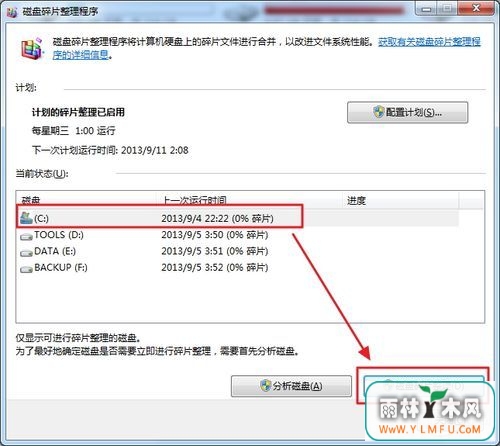Click the text 2013/9/4 22:22 (0% 碎片)
The image size is (500, 446).
click(x=217, y=219)
